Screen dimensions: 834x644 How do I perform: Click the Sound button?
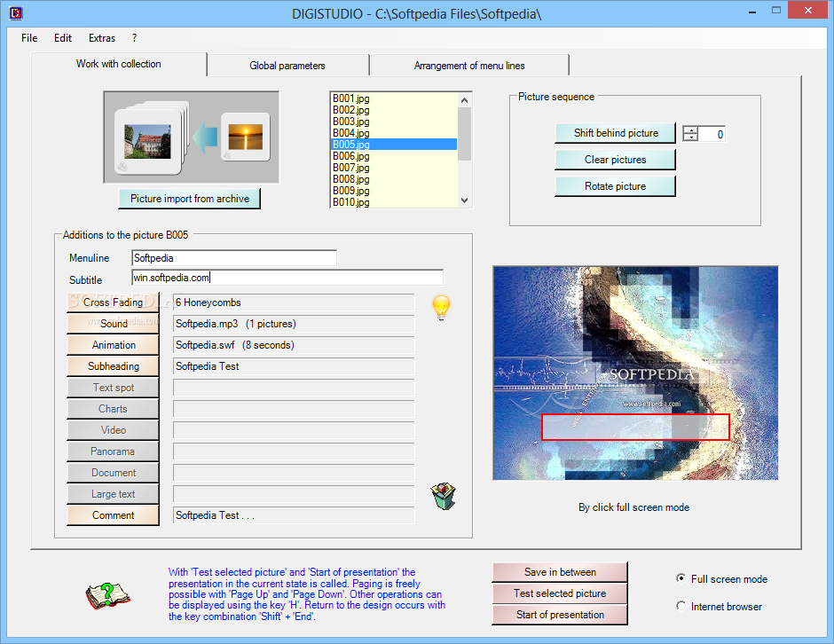click(113, 323)
